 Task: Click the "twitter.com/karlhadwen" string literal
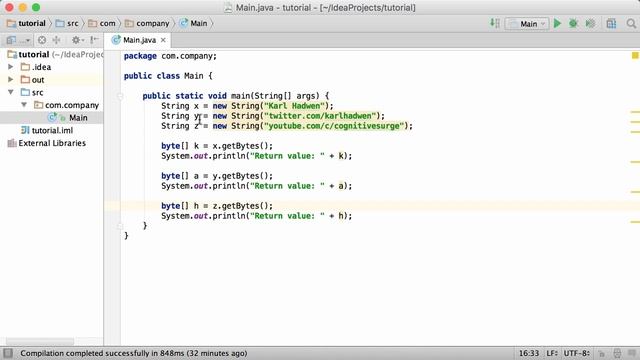click(x=320, y=116)
